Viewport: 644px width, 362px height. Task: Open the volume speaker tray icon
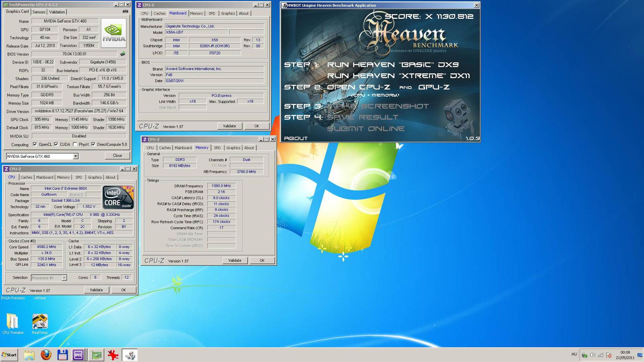click(x=592, y=355)
